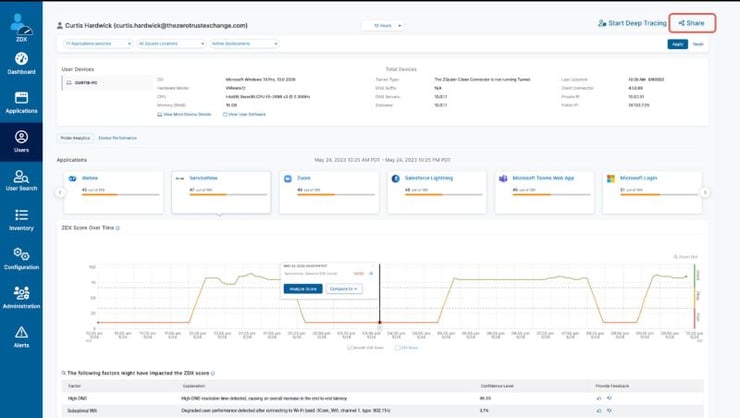Open the applications selected filter dropdown

click(x=98, y=43)
